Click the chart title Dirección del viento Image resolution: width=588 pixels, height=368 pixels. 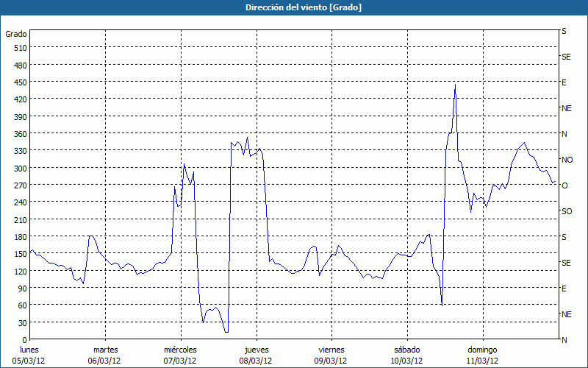[293, 7]
